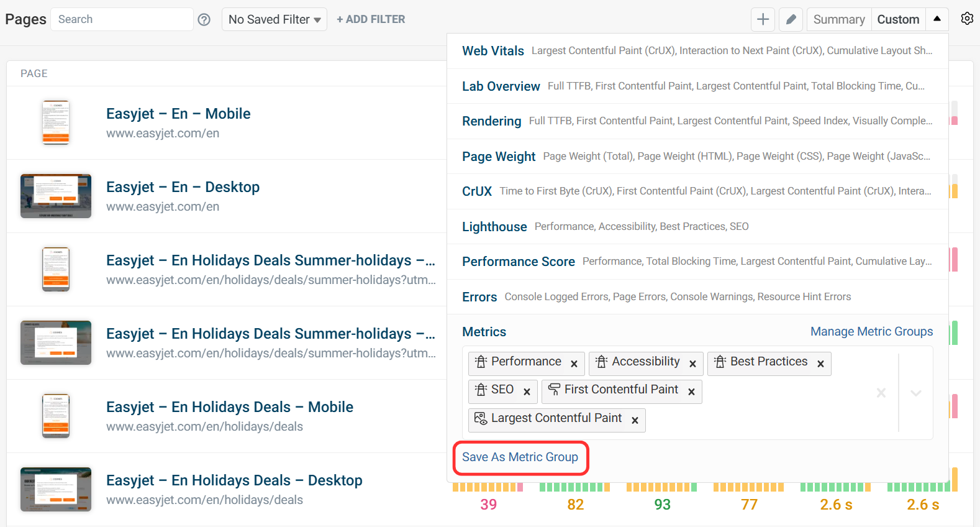Viewport: 980px width, 527px height.
Task: Click Easyjet En Mobile screenshot thumbnail
Action: point(56,122)
